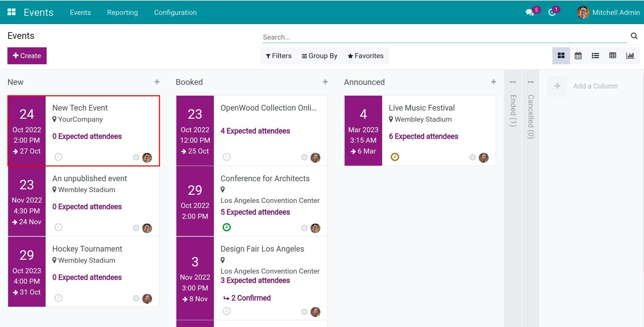Viewport: 644px width, 327px height.
Task: Switch to list view
Action: (x=595, y=56)
